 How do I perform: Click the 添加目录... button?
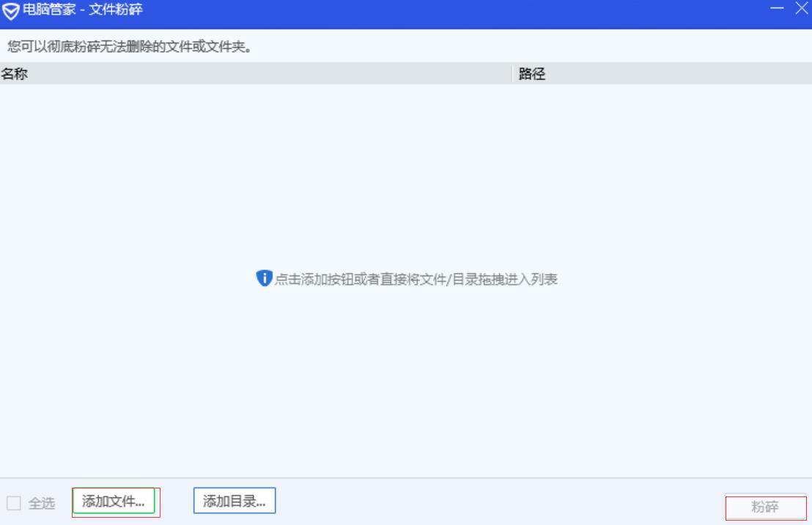234,501
